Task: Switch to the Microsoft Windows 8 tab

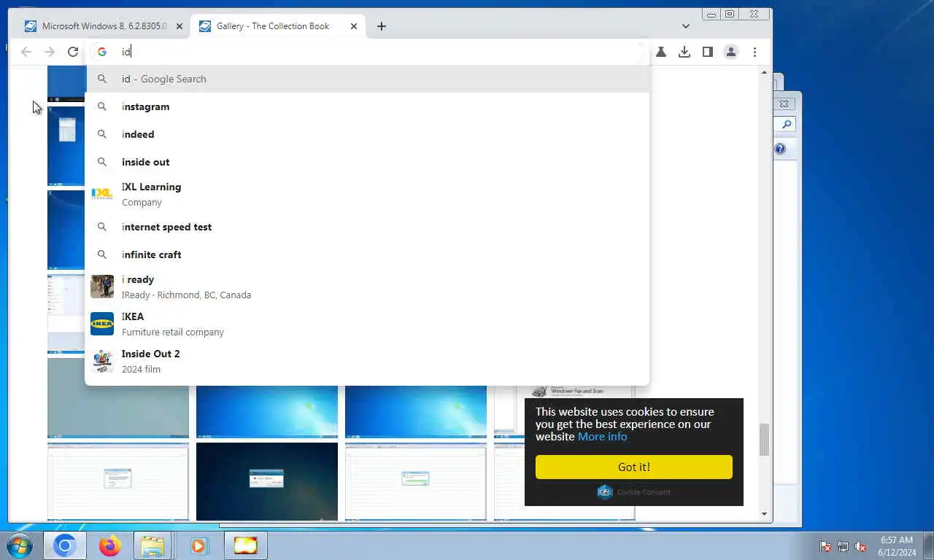Action: pyautogui.click(x=103, y=26)
